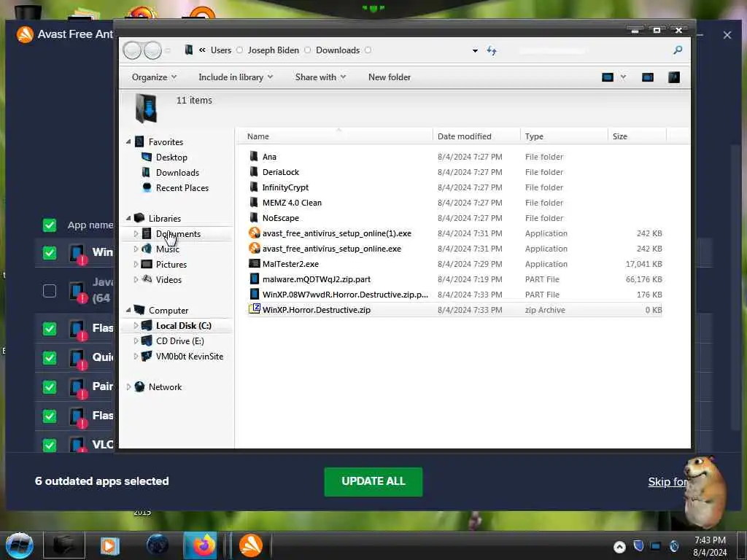Click the Back navigation button in Explorer
The width and height of the screenshot is (747, 560).
132,50
